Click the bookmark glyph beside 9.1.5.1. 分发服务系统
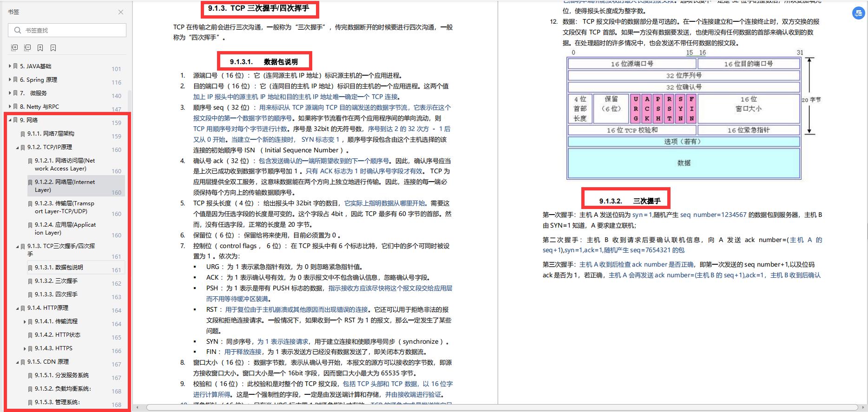This screenshot has width=868, height=412. [x=30, y=375]
